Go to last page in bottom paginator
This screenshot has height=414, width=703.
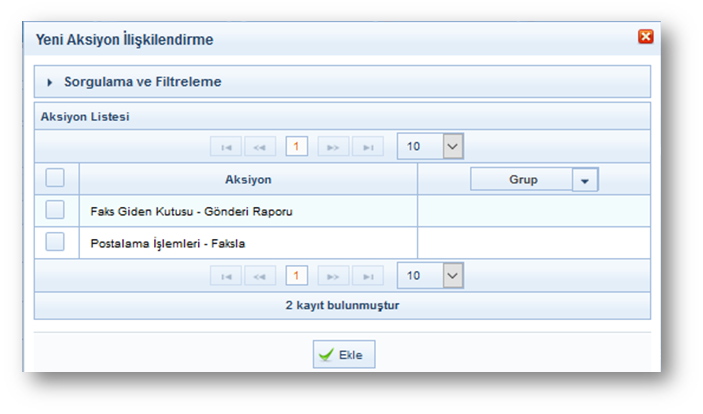pyautogui.click(x=368, y=276)
